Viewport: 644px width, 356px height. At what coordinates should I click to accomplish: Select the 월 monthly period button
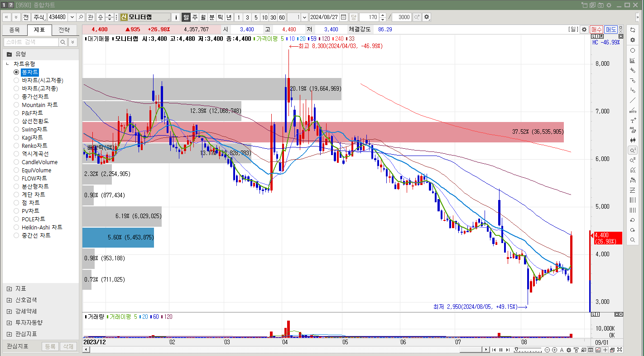(203, 17)
